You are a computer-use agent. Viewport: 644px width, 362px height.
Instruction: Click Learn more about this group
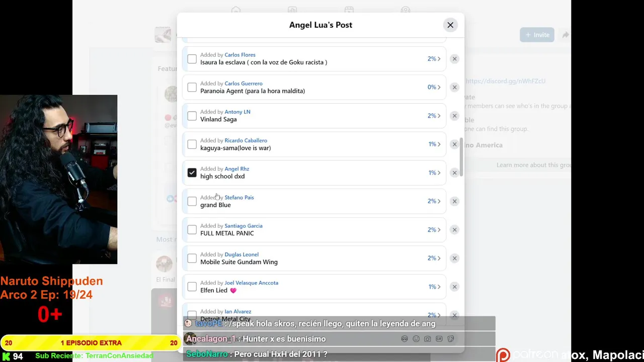coord(534,165)
